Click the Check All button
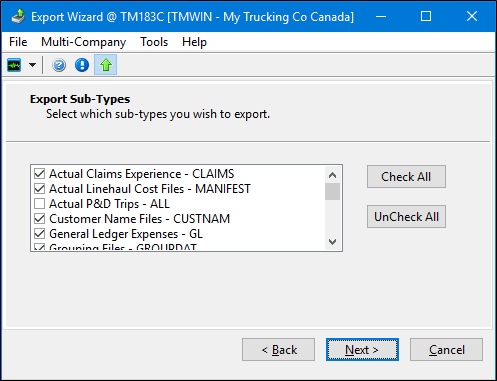Screen dimensions: 497x381 pos(406,177)
